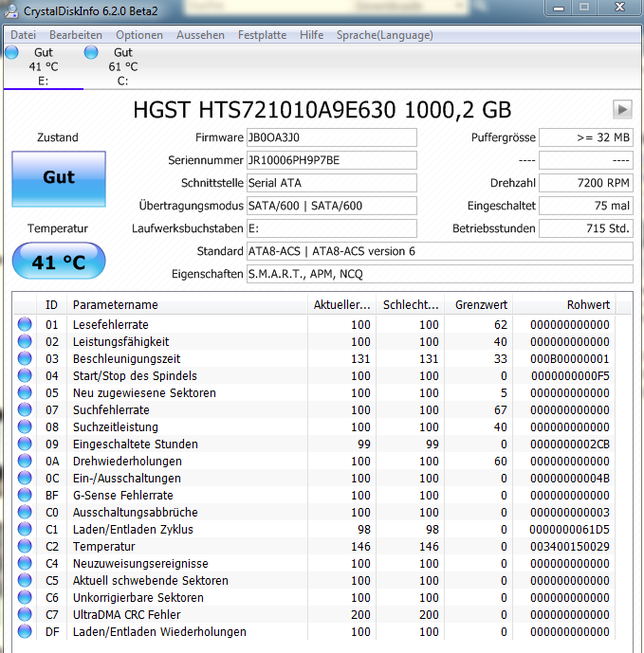Open the Festplatte menu

(262, 35)
